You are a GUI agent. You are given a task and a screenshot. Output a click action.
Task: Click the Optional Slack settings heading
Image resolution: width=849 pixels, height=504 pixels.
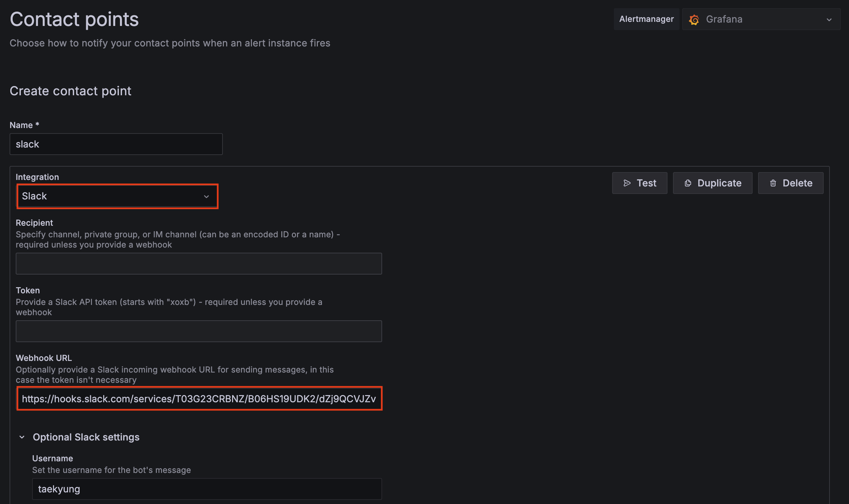click(x=86, y=437)
